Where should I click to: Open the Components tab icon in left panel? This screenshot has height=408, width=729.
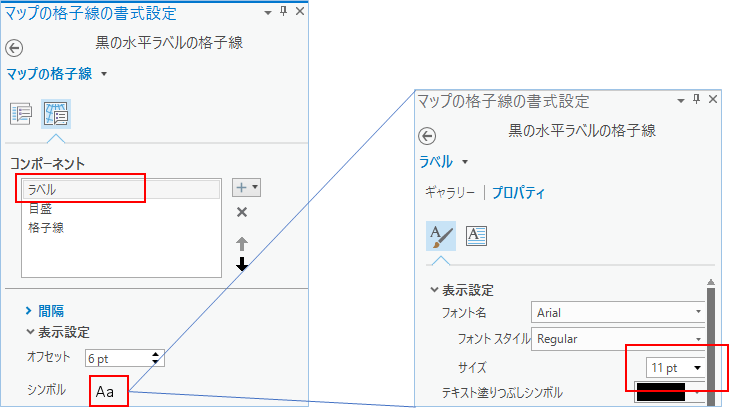point(56,114)
